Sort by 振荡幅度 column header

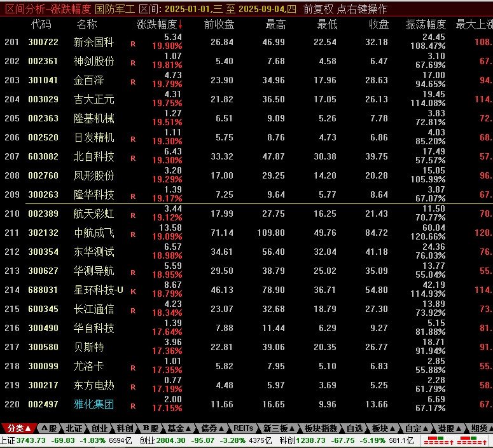426,24
